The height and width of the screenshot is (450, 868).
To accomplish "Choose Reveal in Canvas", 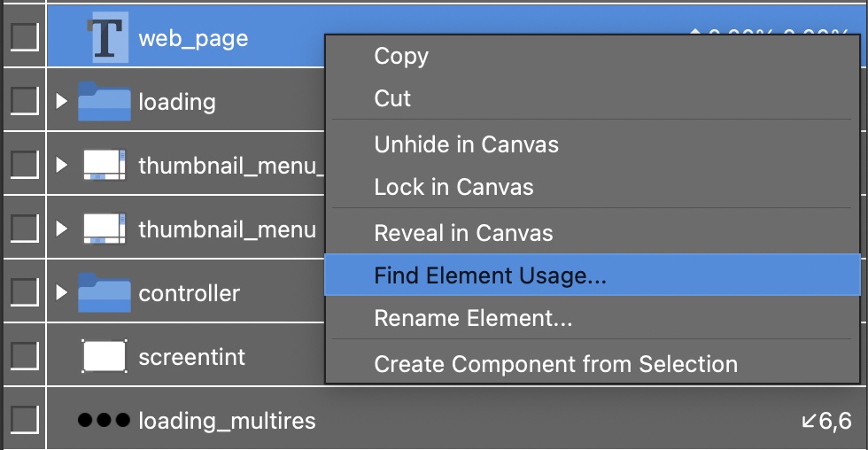I will coord(463,233).
